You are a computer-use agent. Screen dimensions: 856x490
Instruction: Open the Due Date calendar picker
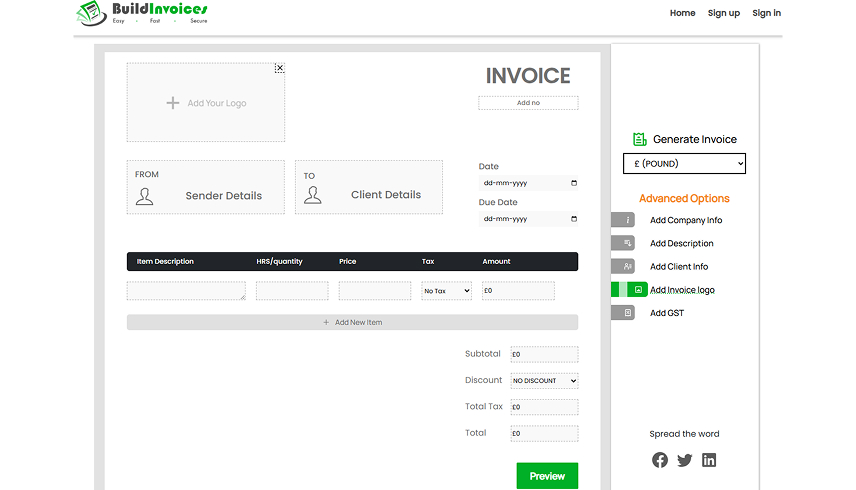tap(573, 219)
